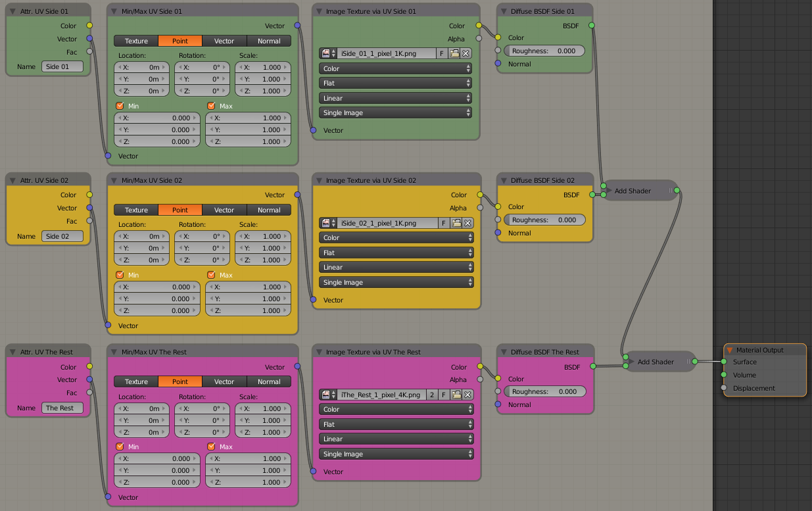Open Flat projection dropdown in Image Texture Side 01
The image size is (812, 511).
click(396, 83)
